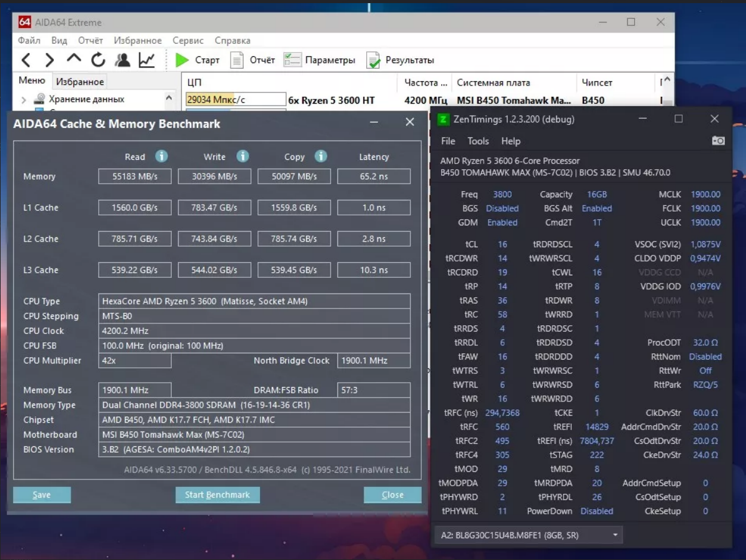Click the ProcODT value 32.0 Ω
Viewport: 746px width, 560px height.
tap(705, 342)
